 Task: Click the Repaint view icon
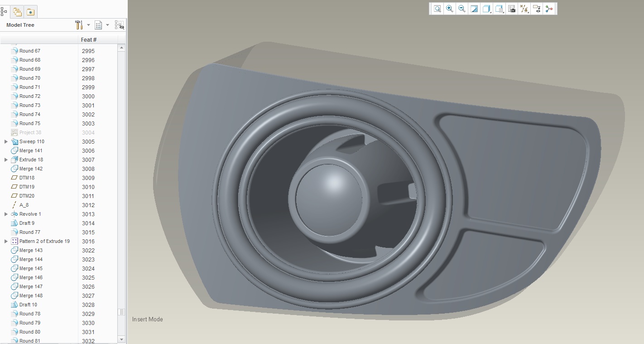[474, 9]
